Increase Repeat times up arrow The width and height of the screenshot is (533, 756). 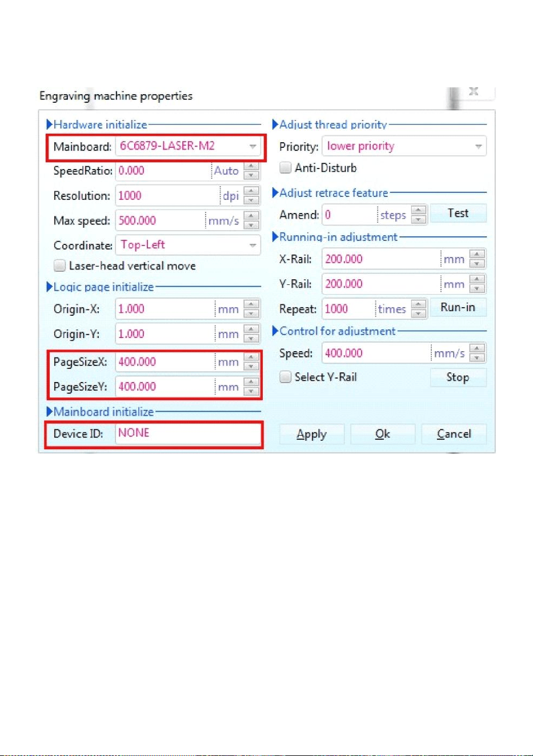click(419, 304)
